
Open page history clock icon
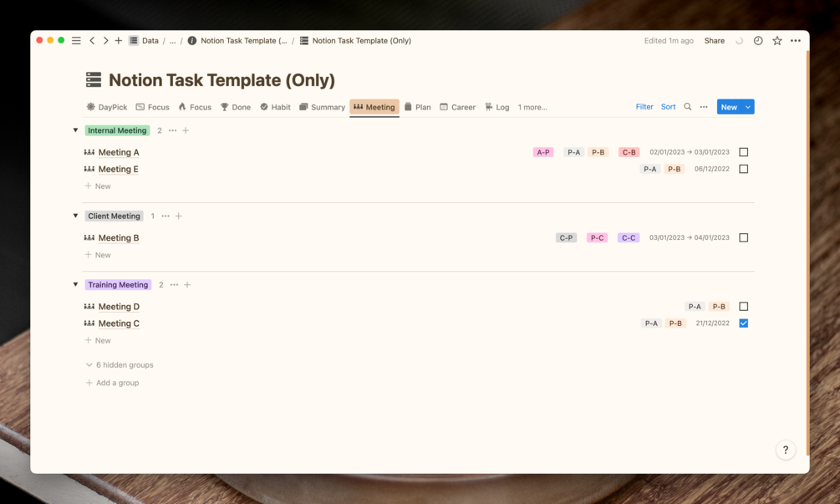758,41
